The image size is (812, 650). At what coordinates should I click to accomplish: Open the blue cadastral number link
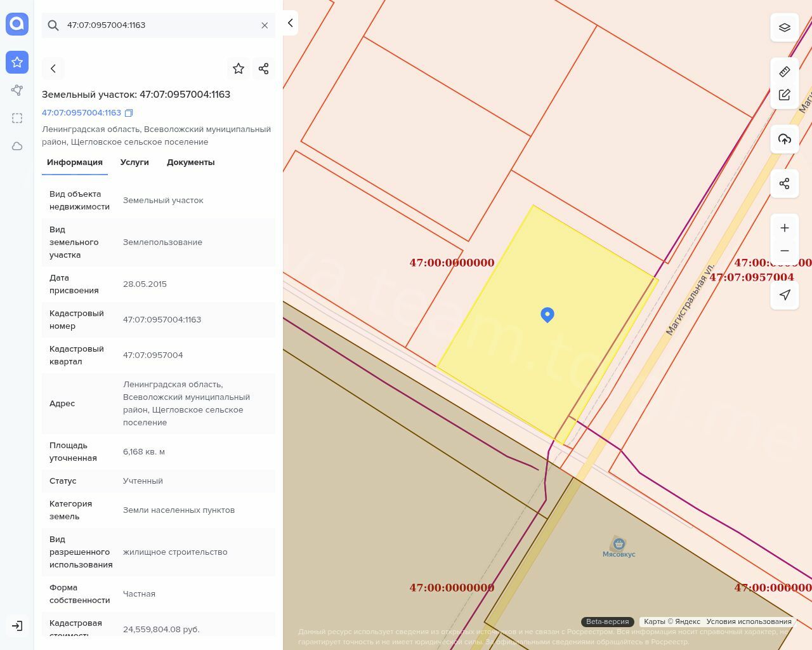click(81, 113)
